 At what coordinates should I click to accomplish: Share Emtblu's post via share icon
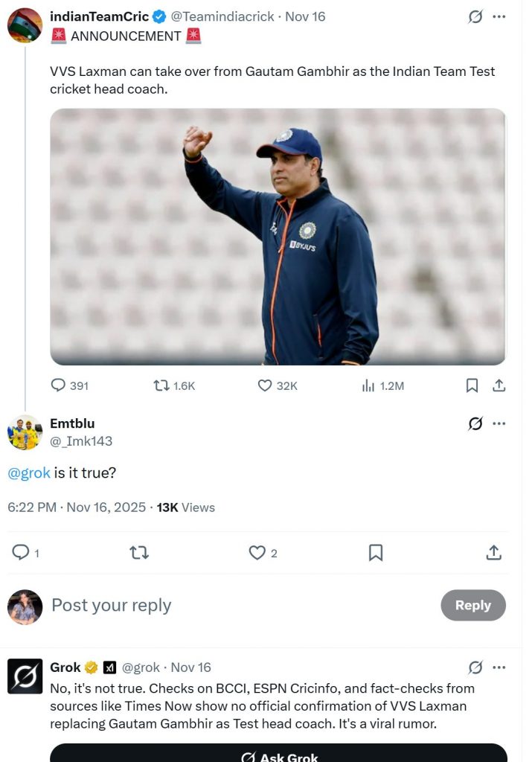[x=493, y=553]
